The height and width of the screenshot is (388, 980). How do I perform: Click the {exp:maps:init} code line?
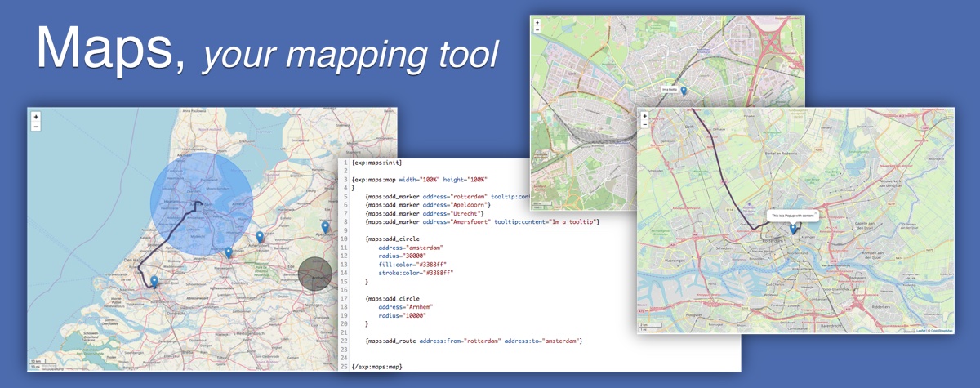point(377,163)
